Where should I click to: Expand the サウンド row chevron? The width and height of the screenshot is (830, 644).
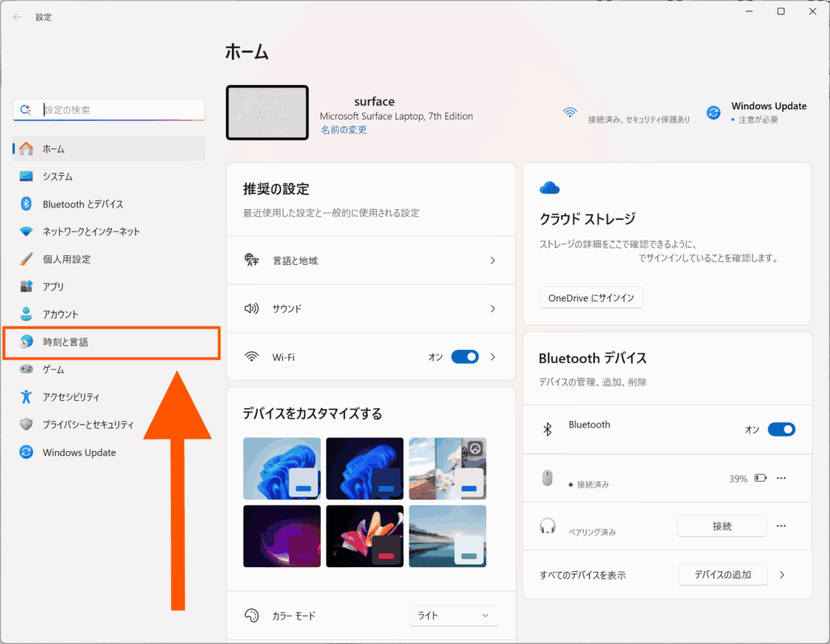pyautogui.click(x=493, y=309)
